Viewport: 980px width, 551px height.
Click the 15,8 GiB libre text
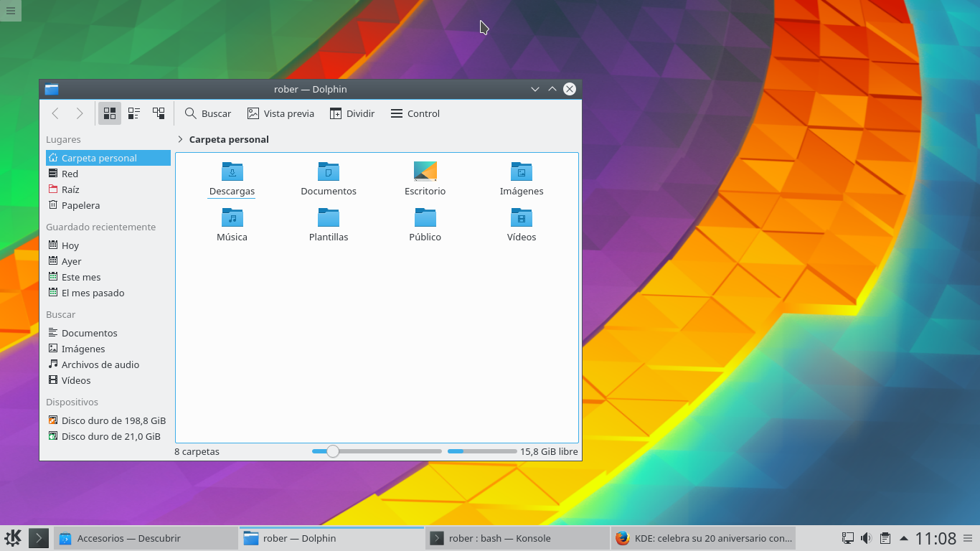(549, 451)
